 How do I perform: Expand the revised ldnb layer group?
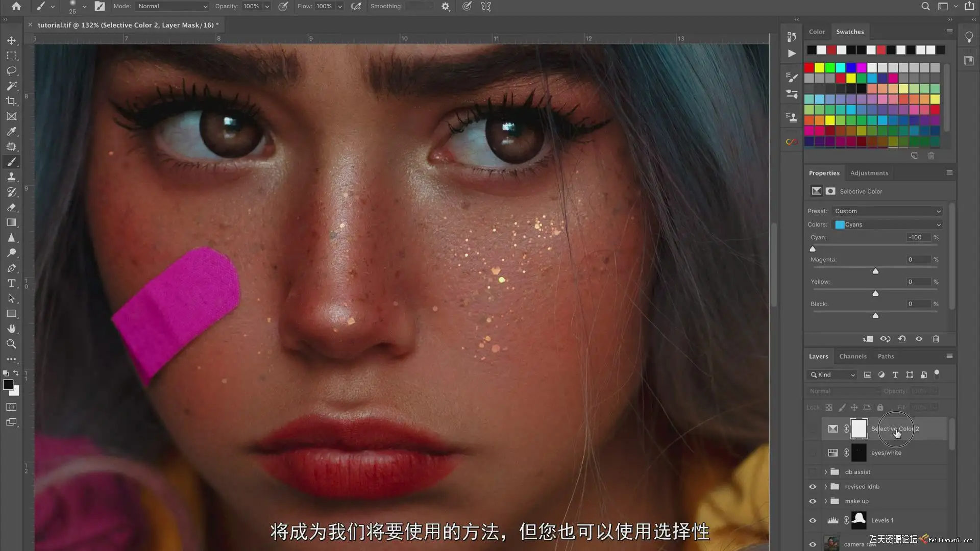pos(825,487)
